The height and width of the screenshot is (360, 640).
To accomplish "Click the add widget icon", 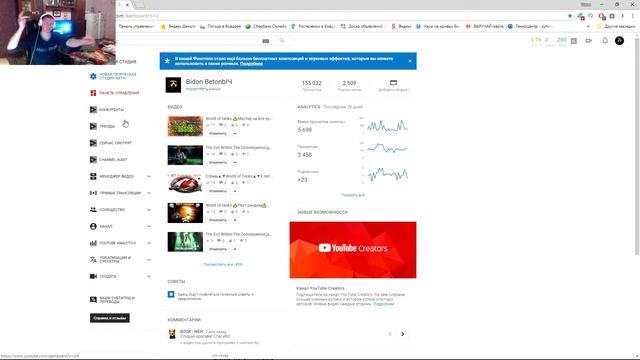I will point(393,82).
